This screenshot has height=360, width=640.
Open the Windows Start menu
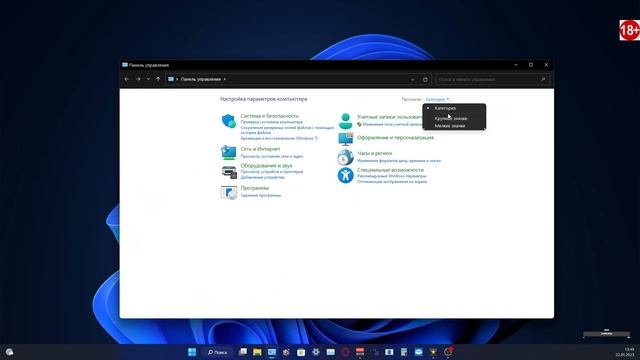pos(192,352)
